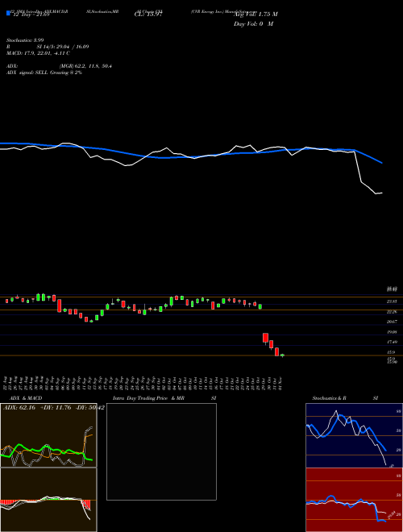
Task: Open the MACD histogram chart panel
Action: tap(48, 500)
